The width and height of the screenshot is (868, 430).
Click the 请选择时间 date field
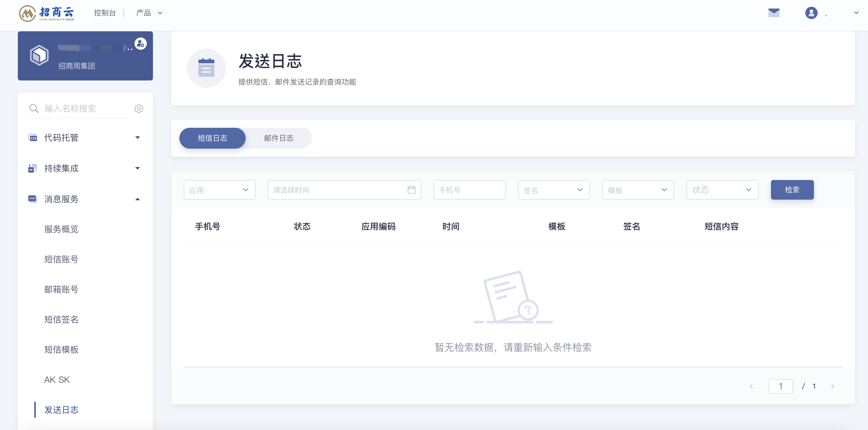[x=344, y=190]
